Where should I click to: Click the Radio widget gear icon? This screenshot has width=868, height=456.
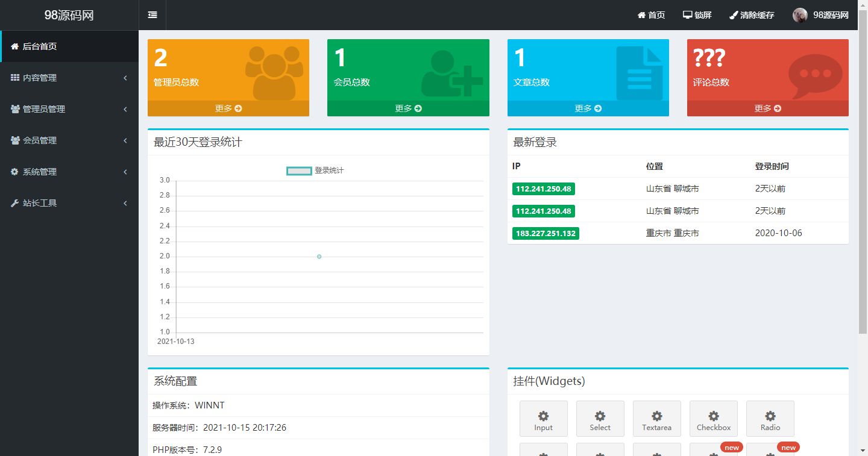(770, 416)
